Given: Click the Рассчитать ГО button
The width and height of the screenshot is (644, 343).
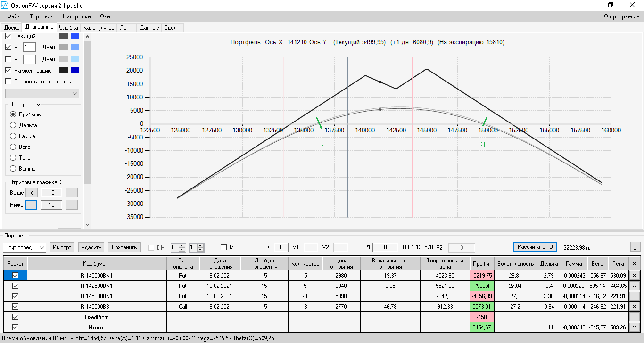Looking at the screenshot, I should click(535, 247).
